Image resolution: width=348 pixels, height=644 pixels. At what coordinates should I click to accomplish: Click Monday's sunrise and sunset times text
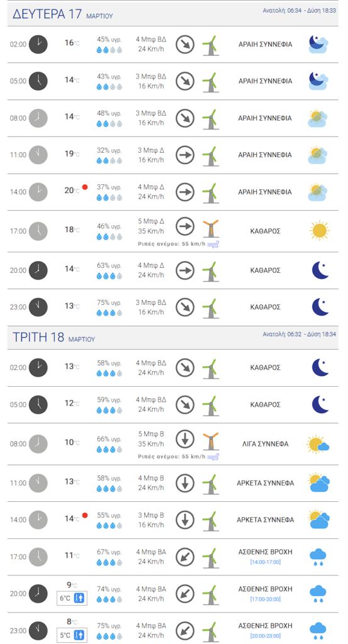click(300, 11)
